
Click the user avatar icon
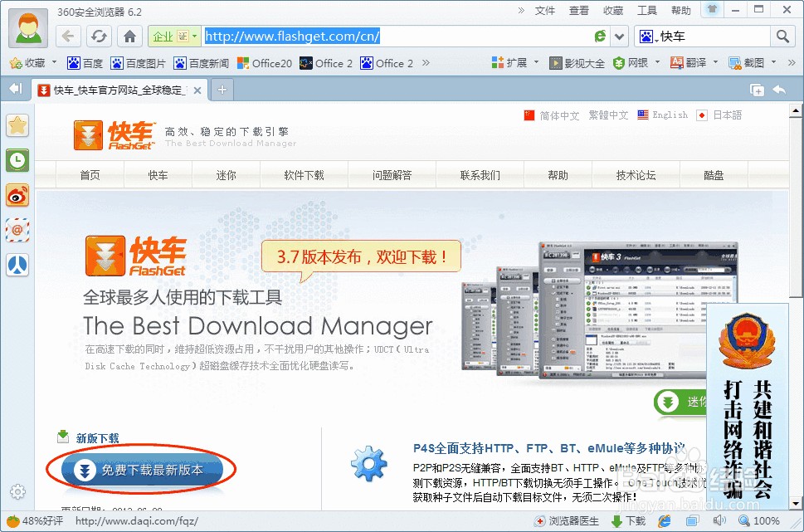(28, 28)
